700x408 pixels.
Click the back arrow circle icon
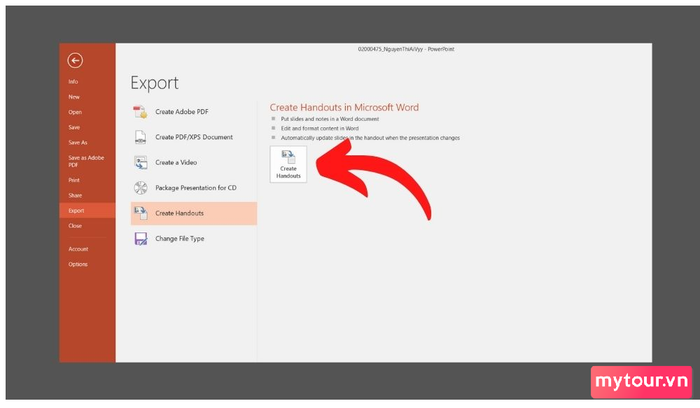tap(75, 60)
